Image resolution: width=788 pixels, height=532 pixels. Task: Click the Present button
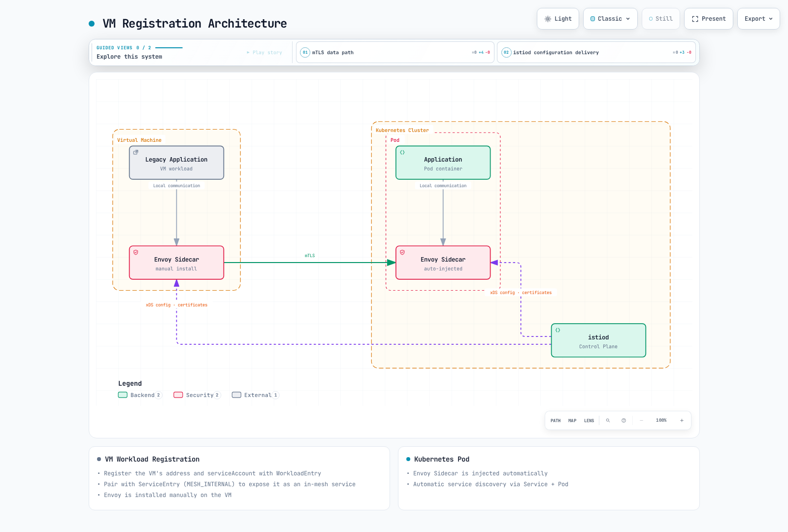coord(709,19)
